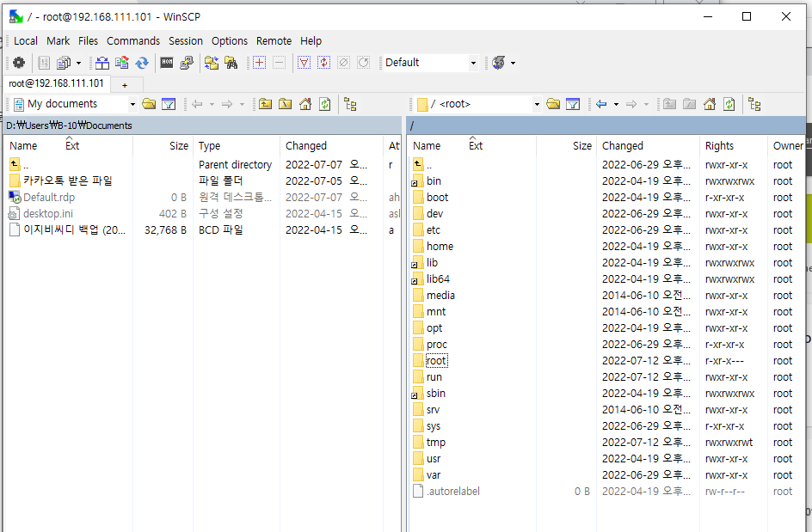The width and height of the screenshot is (812, 532).
Task: Click the globe lightning session icon
Action: pyautogui.click(x=499, y=63)
